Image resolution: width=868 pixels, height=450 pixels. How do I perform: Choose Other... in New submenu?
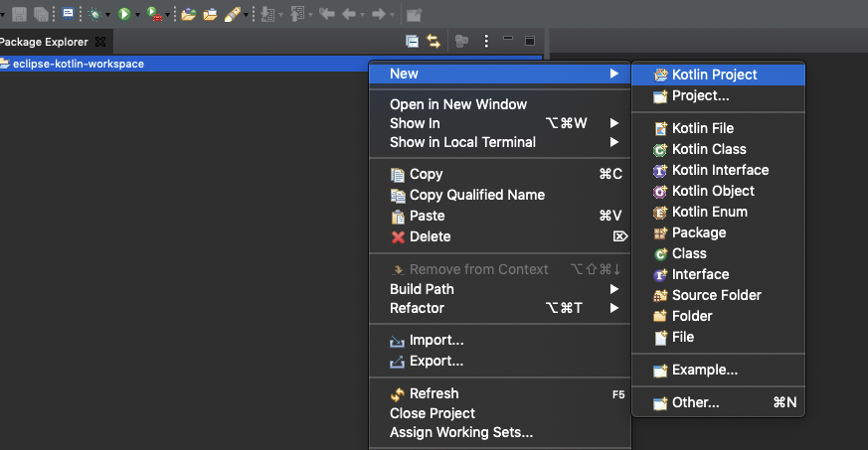click(718, 403)
